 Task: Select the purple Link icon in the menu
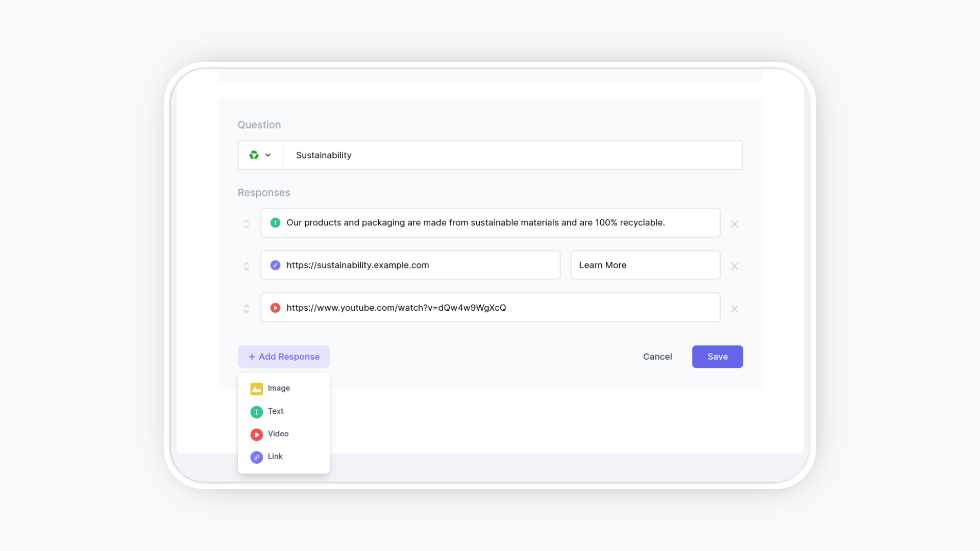point(256,457)
